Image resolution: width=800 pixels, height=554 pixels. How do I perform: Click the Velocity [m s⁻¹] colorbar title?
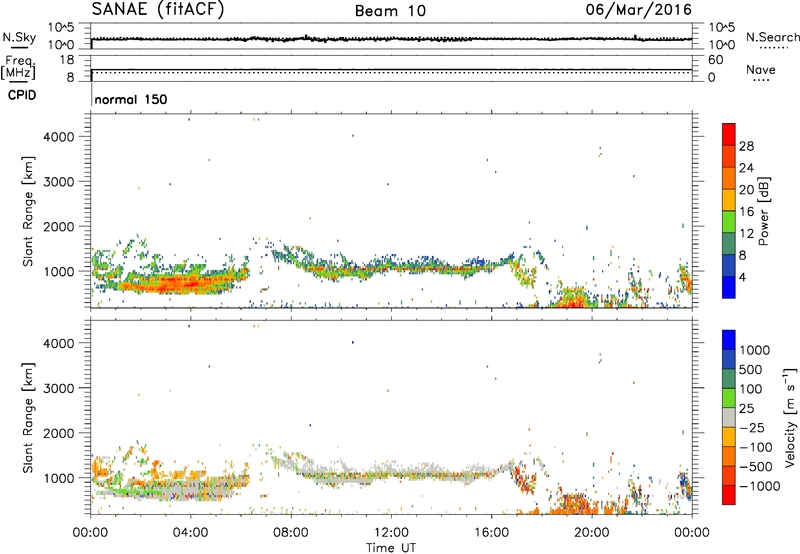tap(790, 417)
